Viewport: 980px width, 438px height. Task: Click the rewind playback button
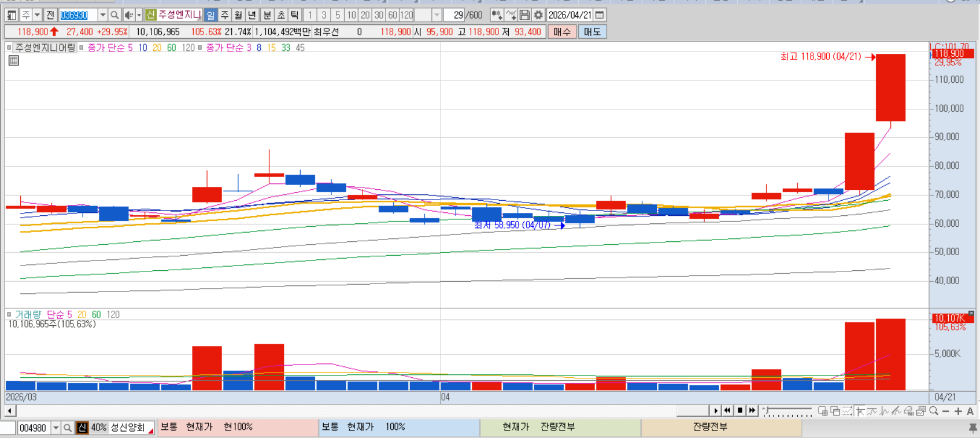click(727, 411)
